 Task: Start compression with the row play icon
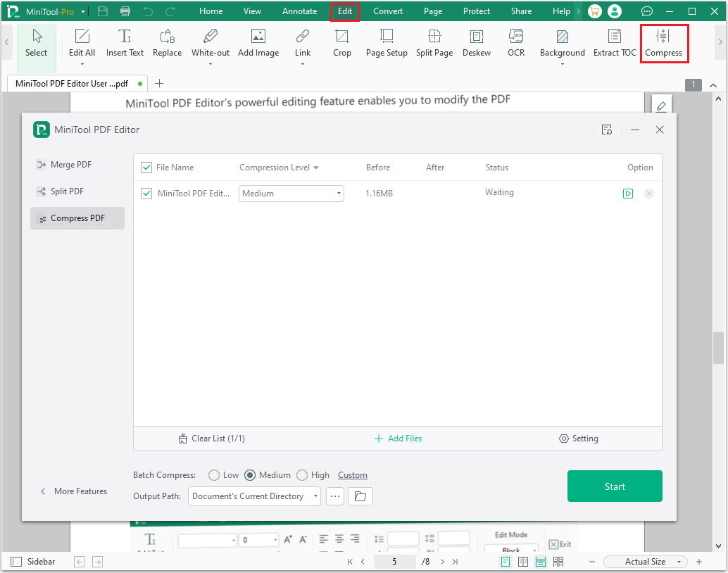(628, 194)
